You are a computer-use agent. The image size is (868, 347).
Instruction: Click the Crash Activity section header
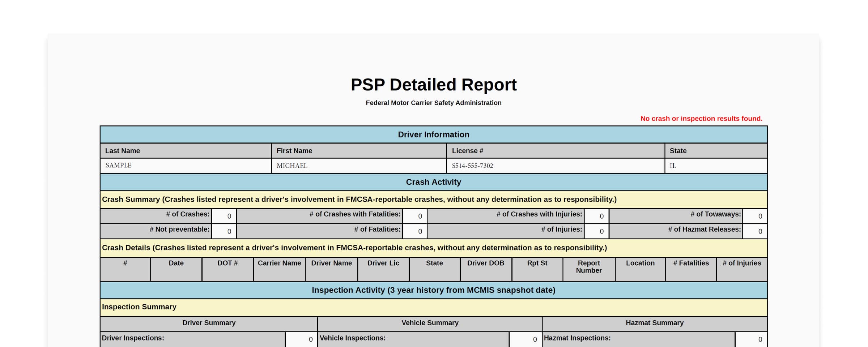[x=433, y=182]
